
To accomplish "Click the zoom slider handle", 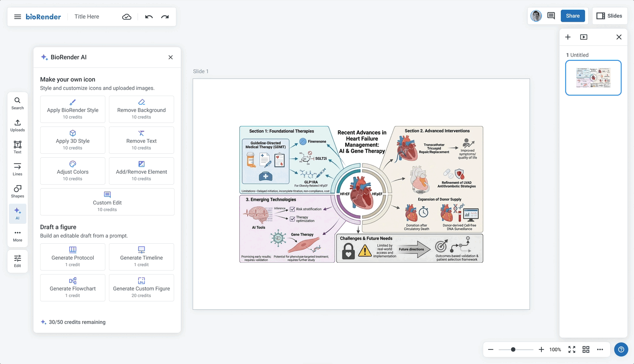I will click(513, 349).
